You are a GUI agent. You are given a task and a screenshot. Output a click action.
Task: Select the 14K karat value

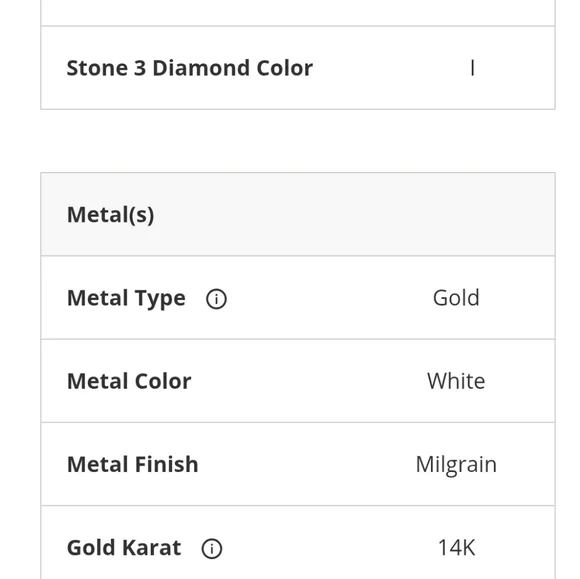tap(456, 548)
